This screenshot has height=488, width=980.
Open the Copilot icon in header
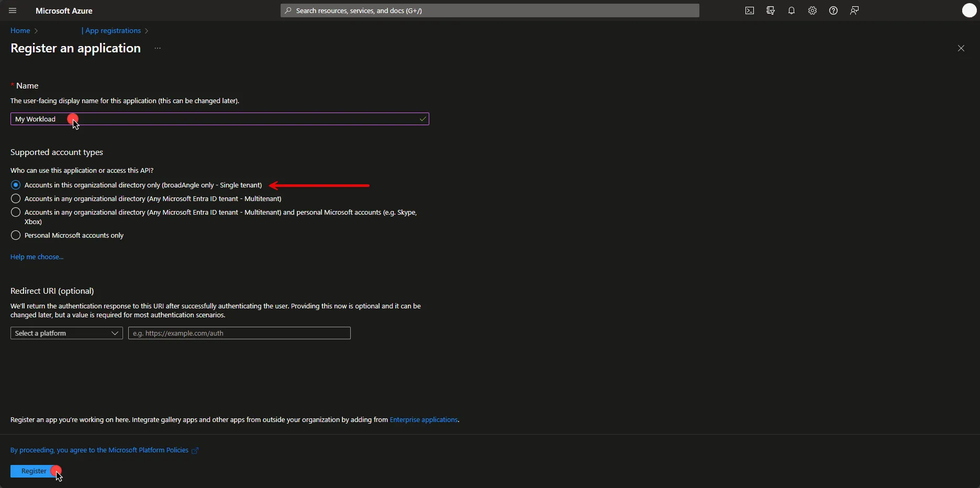(771, 10)
